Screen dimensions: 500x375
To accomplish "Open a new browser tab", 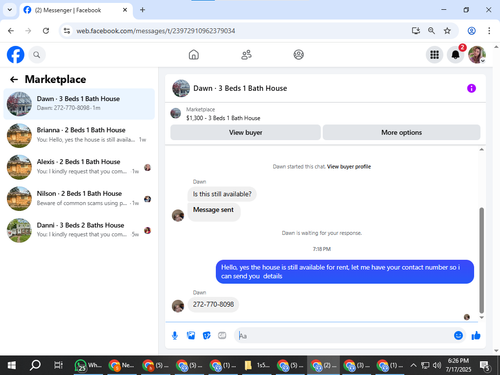I will 142,10.
